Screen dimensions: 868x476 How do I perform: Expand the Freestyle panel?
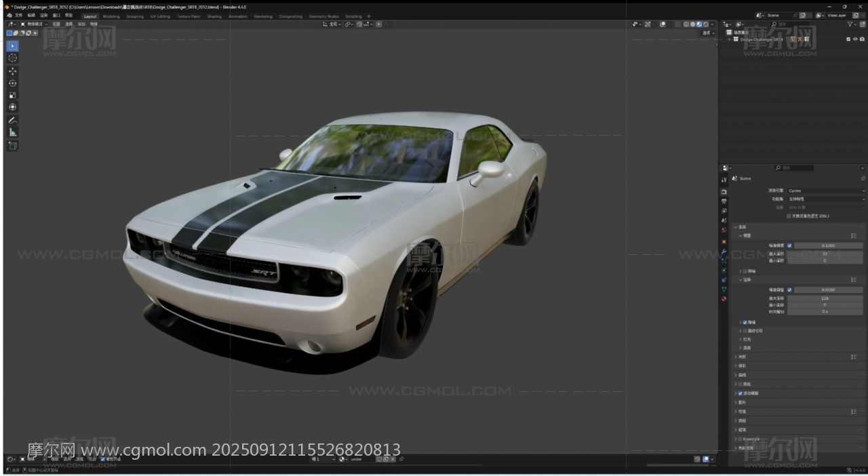[735, 439]
